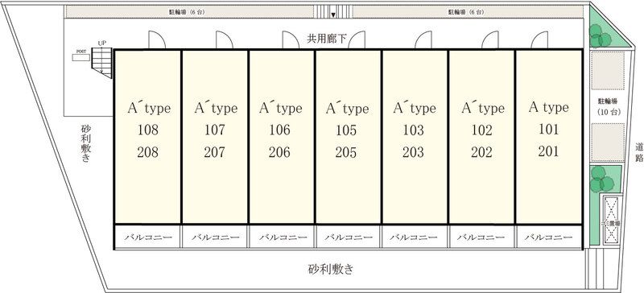
Task: Click the バルコニー balcony under unit 103
Action: coord(414,237)
